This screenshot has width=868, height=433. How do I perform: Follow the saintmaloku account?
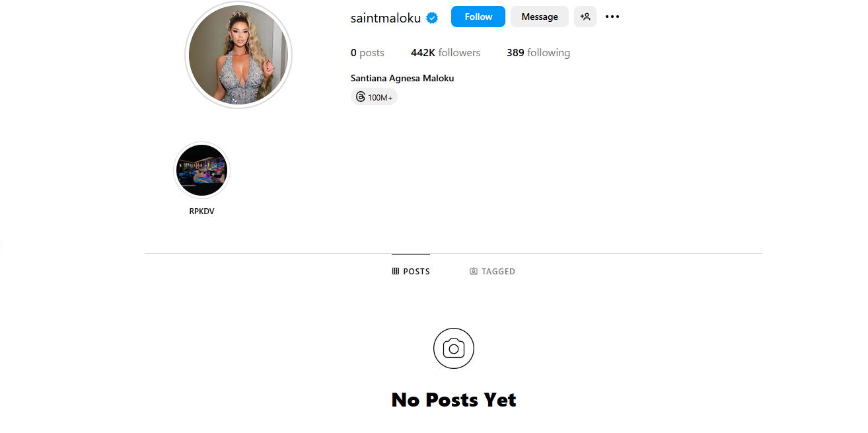[478, 17]
